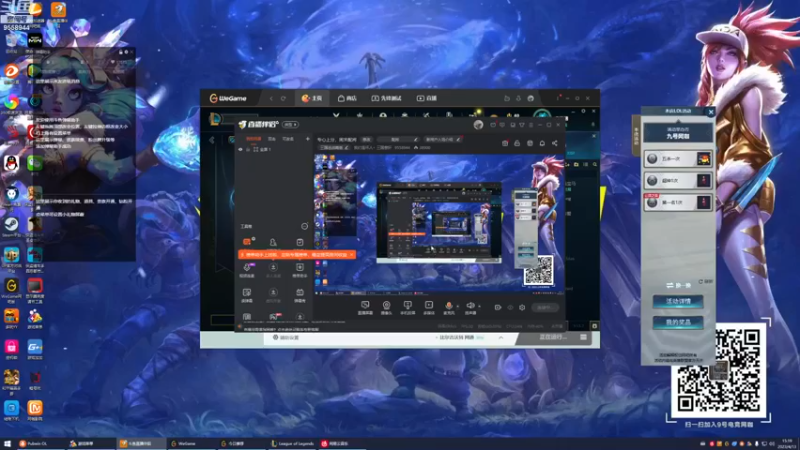Click the taskbar clock
This screenshot has height=450, width=800.
(787, 443)
